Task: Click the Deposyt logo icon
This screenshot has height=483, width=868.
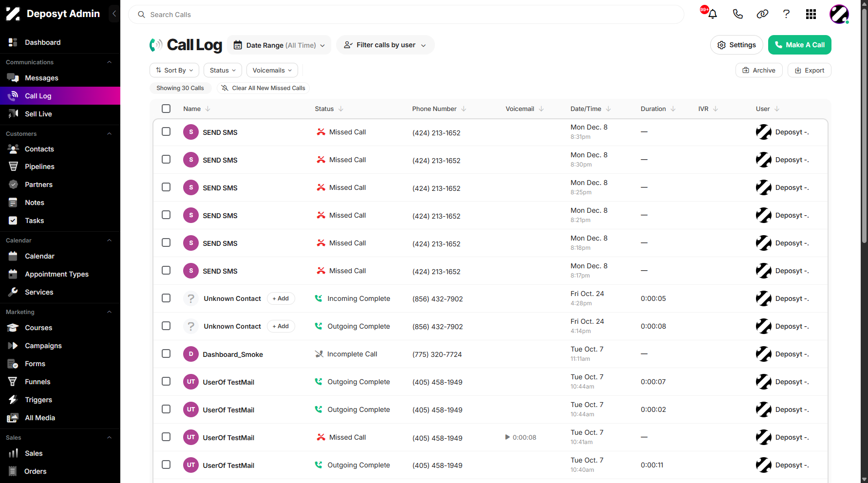Action: tap(13, 14)
